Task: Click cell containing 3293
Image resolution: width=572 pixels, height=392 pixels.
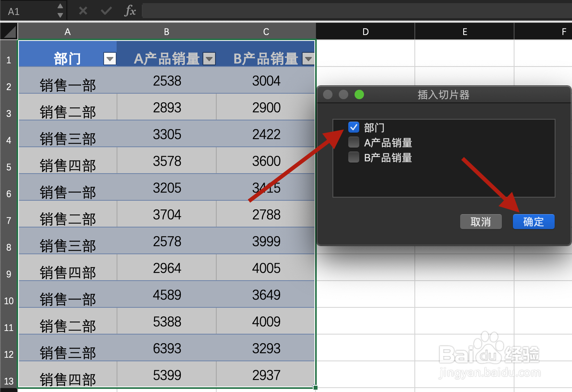Action: [266, 348]
